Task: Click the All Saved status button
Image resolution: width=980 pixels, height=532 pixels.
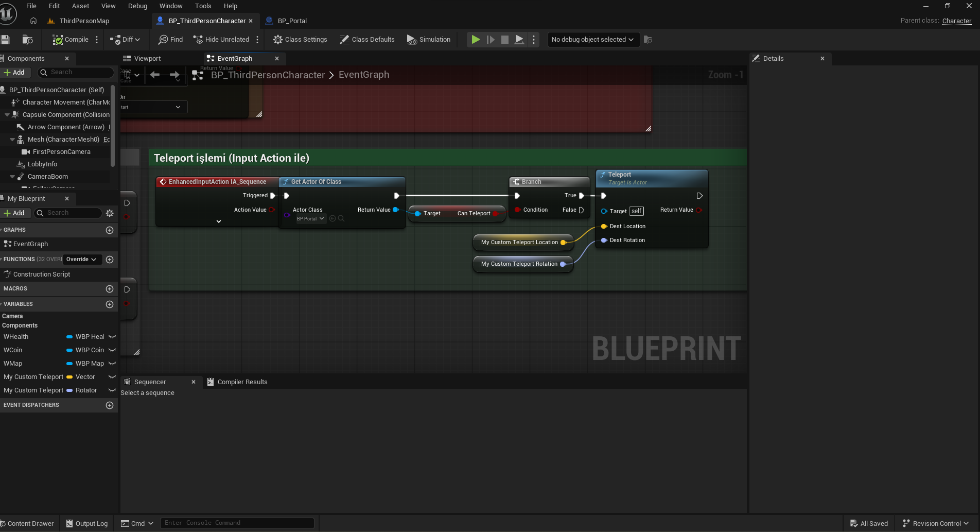Action: point(869,524)
